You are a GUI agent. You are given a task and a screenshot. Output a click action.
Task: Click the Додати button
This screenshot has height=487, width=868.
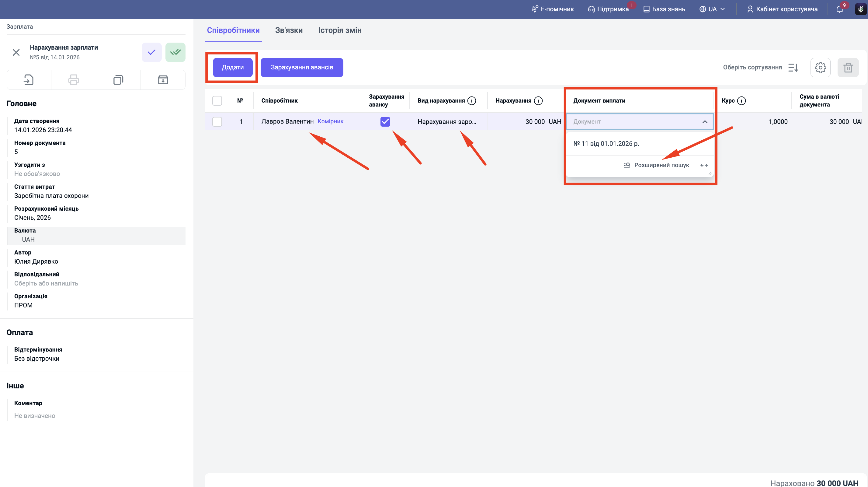(232, 68)
